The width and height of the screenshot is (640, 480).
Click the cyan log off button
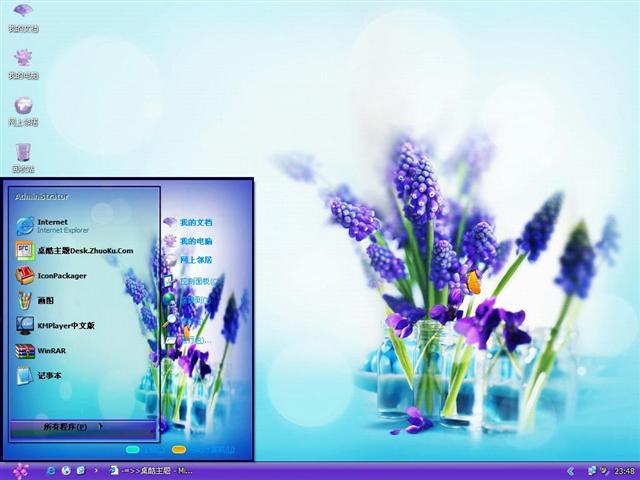[133, 449]
